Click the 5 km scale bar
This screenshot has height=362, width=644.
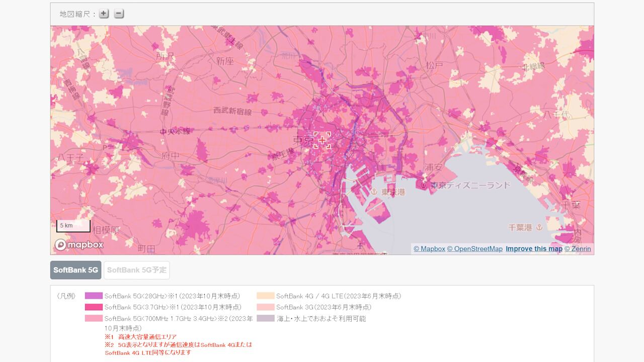[73, 225]
